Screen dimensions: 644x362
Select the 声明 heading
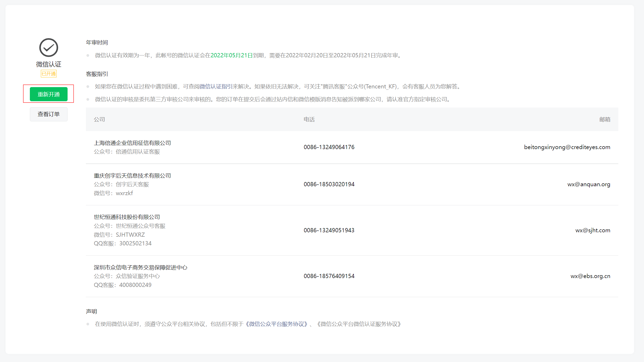91,312
